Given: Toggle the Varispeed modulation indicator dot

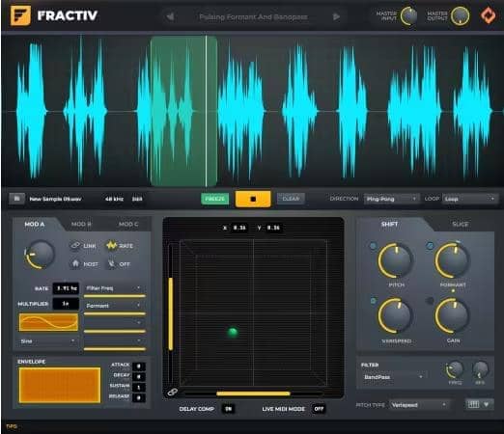Looking at the screenshot, I should click(373, 301).
